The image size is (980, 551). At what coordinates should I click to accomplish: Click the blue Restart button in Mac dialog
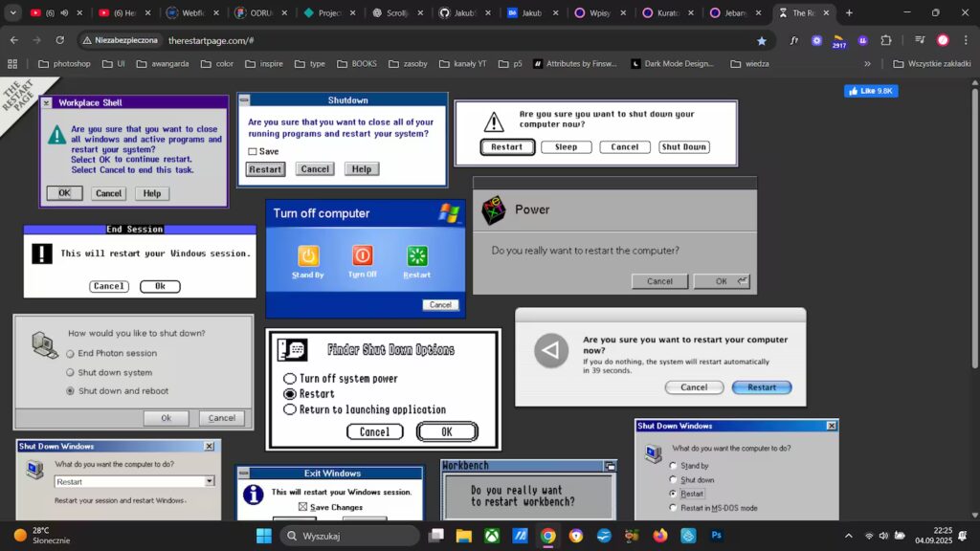point(762,387)
